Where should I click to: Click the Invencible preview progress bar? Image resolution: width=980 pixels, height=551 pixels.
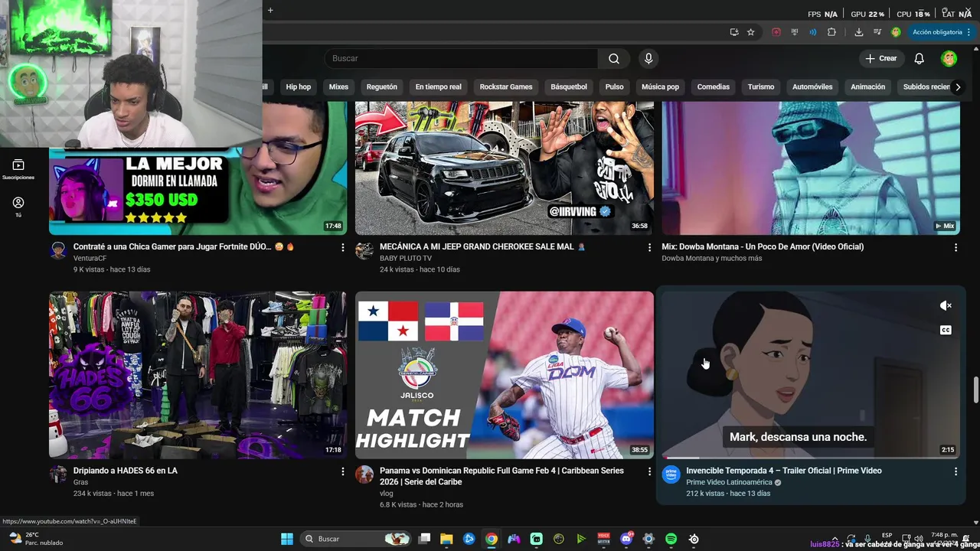point(810,458)
